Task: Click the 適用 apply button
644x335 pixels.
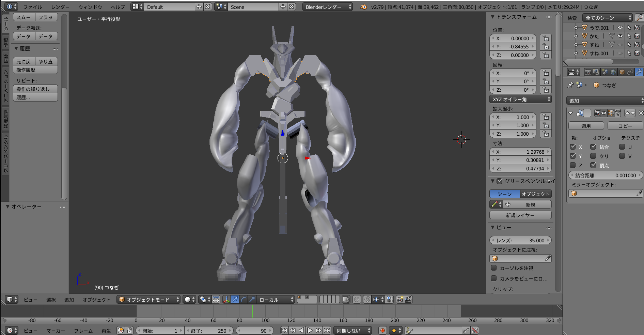Action: pyautogui.click(x=586, y=126)
